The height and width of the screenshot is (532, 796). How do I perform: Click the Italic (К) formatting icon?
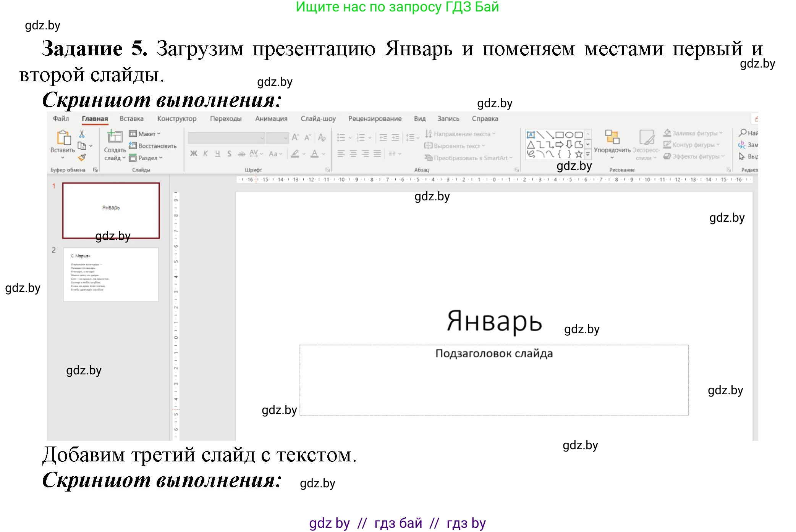(205, 153)
